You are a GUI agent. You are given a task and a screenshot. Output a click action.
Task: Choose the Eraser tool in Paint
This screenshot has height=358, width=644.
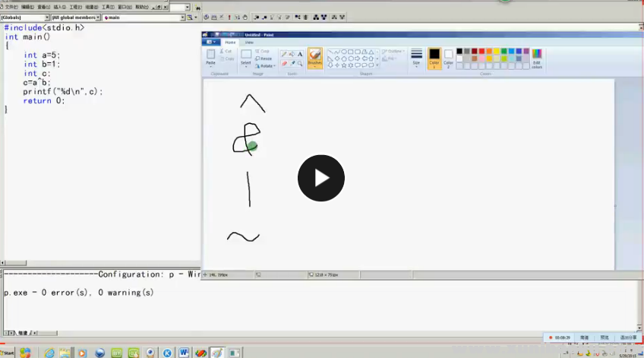[x=284, y=64]
